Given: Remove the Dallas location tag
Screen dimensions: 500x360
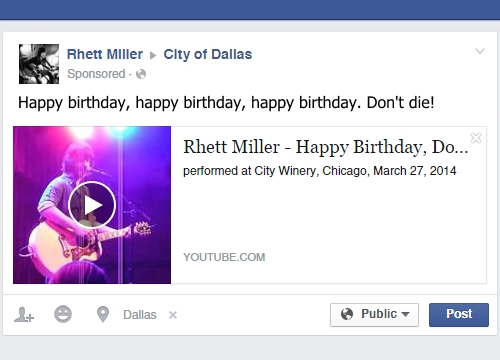Looking at the screenshot, I should (173, 315).
